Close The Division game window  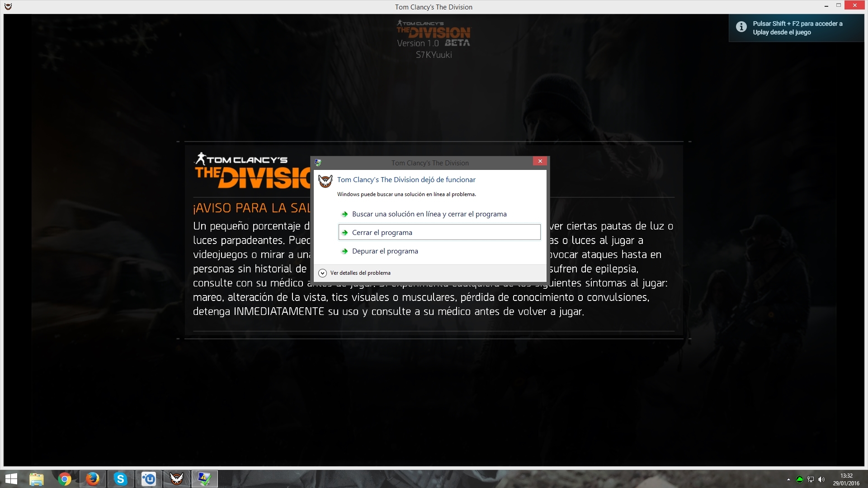tap(854, 5)
